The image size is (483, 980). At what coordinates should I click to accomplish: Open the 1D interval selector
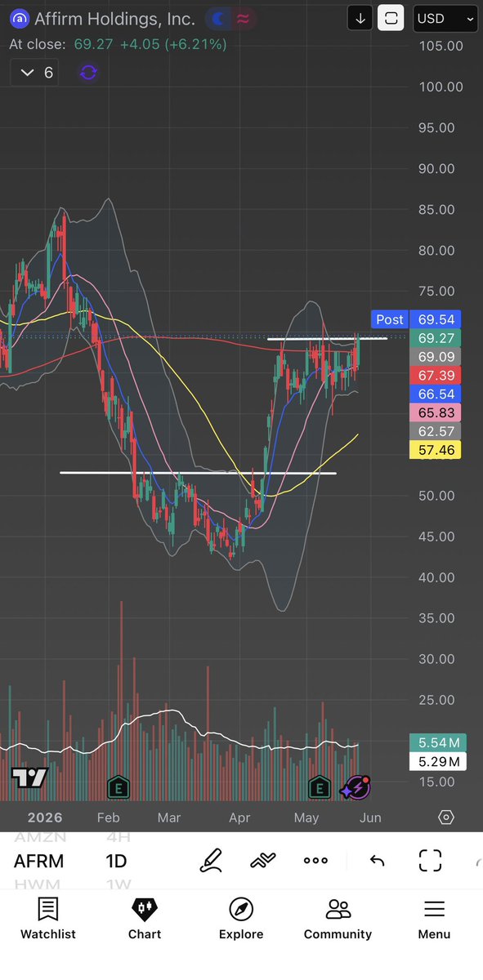[116, 861]
